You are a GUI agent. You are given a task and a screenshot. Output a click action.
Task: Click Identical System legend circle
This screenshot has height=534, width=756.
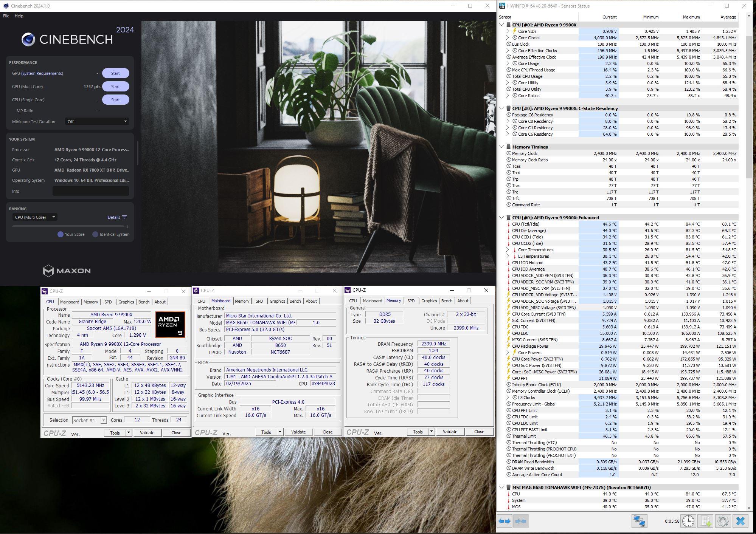[95, 234]
